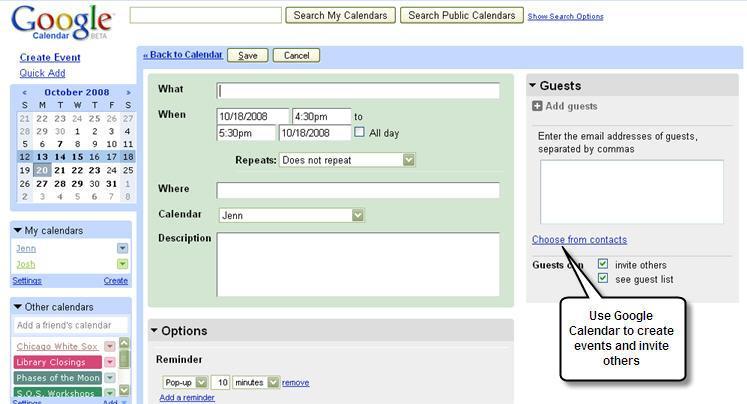747x404 pixels.
Task: Select October 13 in mini calendar
Action: click(x=42, y=157)
